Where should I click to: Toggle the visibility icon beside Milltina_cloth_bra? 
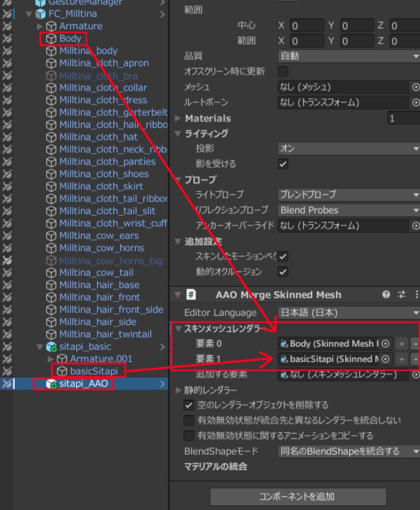7,76
